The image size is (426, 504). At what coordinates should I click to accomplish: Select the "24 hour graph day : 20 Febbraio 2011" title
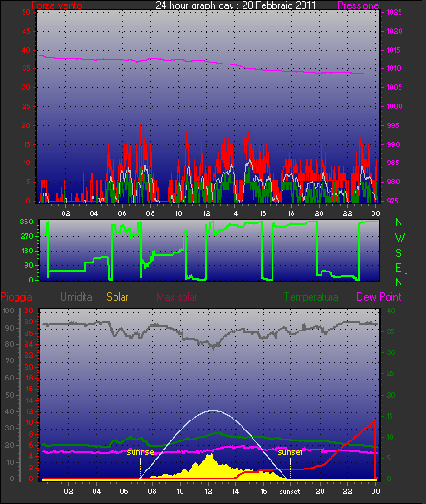pos(236,5)
